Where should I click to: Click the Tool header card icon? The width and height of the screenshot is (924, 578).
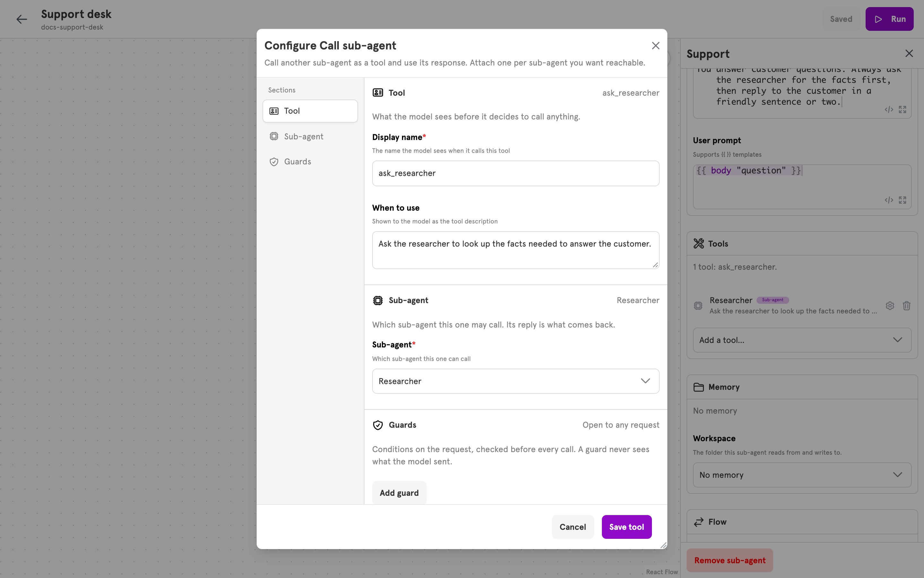[x=378, y=93]
